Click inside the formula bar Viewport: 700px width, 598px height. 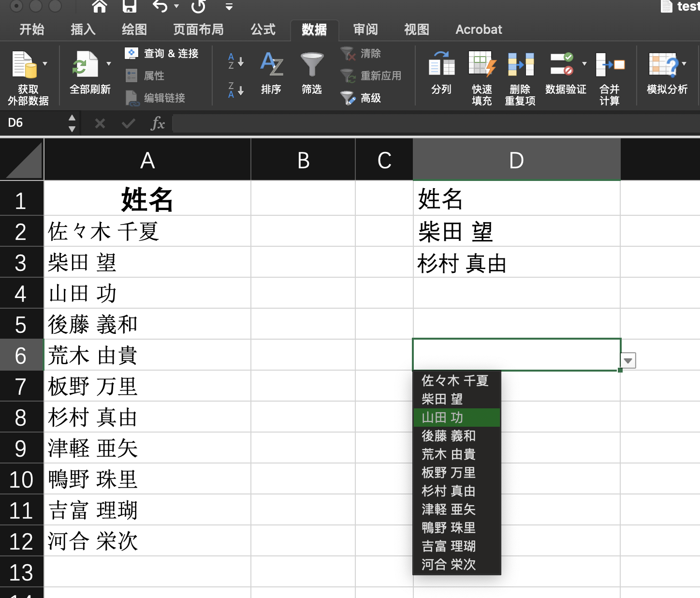pos(338,123)
